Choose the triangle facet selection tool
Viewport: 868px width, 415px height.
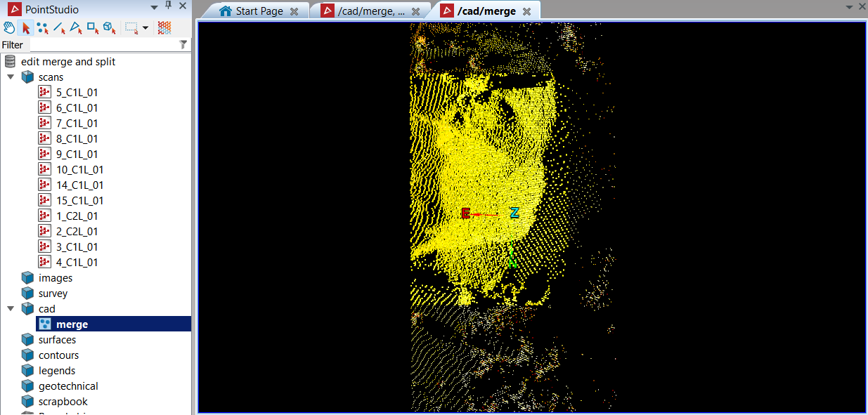coord(76,28)
